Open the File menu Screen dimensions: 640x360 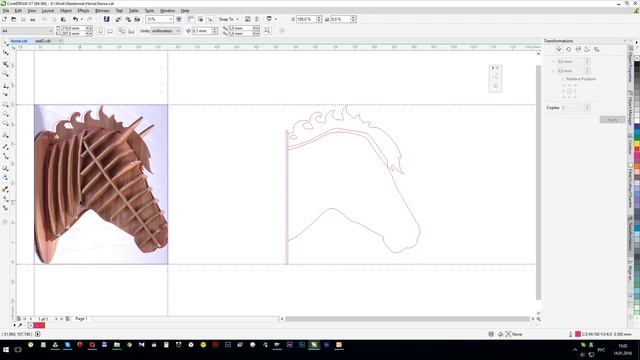click(6, 11)
